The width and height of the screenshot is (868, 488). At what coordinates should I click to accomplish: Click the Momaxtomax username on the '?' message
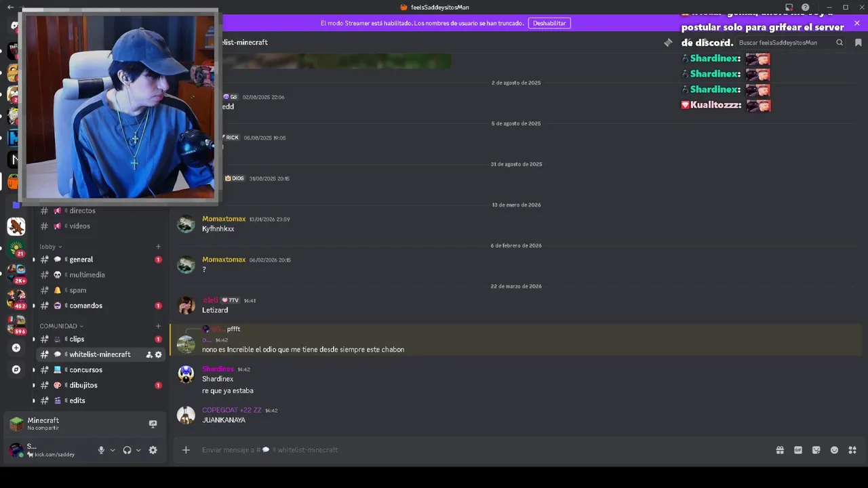click(224, 260)
